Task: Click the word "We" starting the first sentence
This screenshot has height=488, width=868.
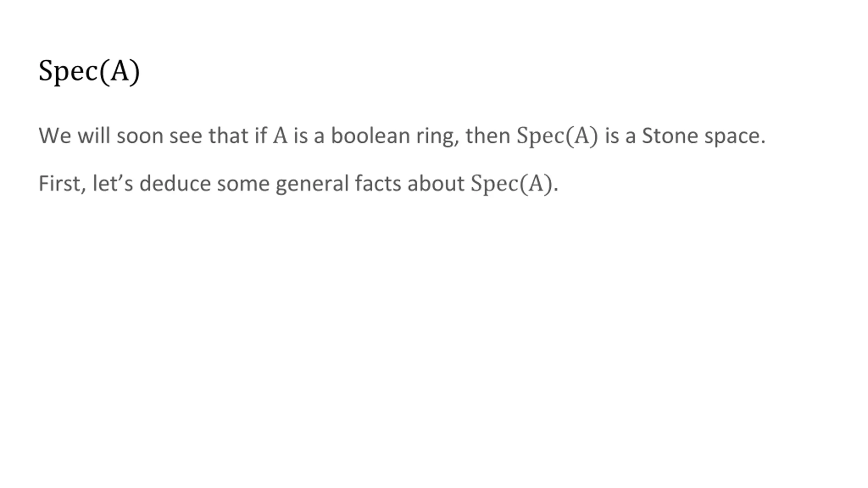Action: point(55,136)
